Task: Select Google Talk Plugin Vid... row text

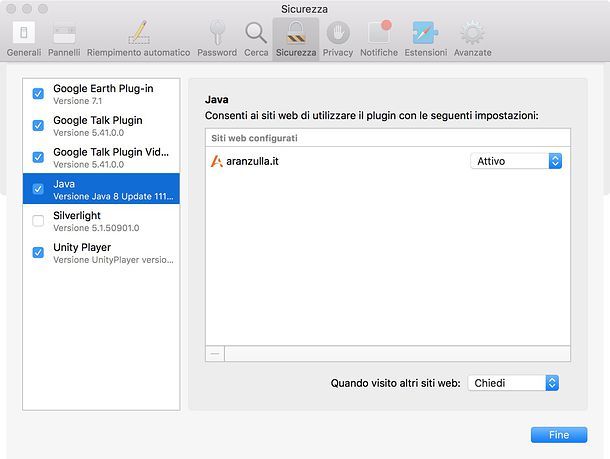Action: click(111, 152)
